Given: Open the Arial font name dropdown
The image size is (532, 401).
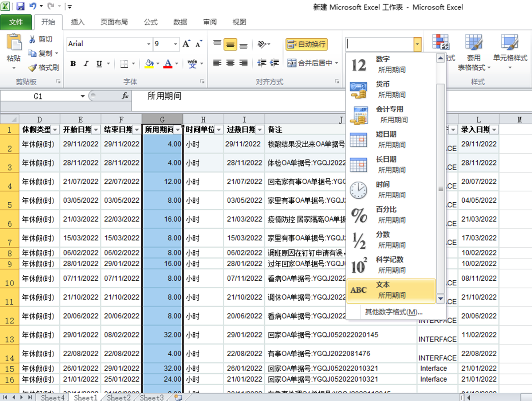Looking at the screenshot, I should [x=149, y=44].
